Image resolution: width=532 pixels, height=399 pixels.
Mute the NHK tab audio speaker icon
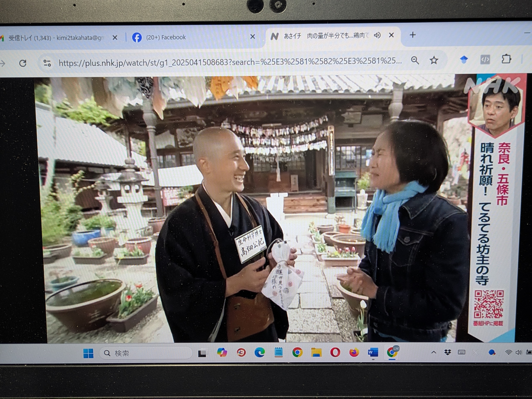377,36
